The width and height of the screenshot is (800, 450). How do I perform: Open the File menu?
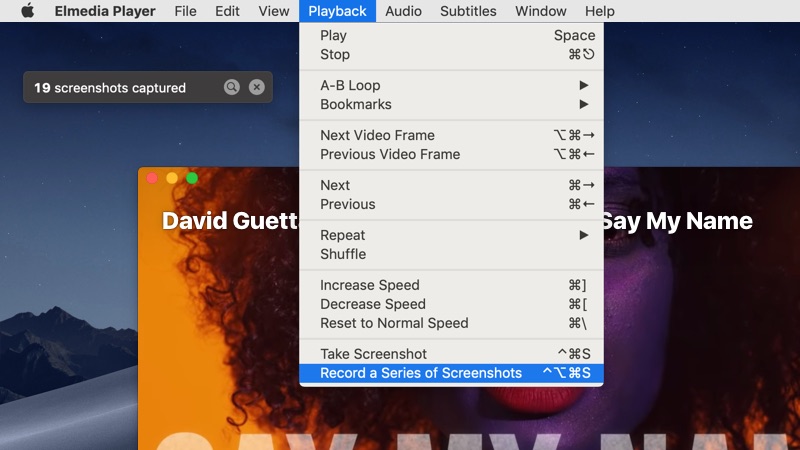click(185, 11)
